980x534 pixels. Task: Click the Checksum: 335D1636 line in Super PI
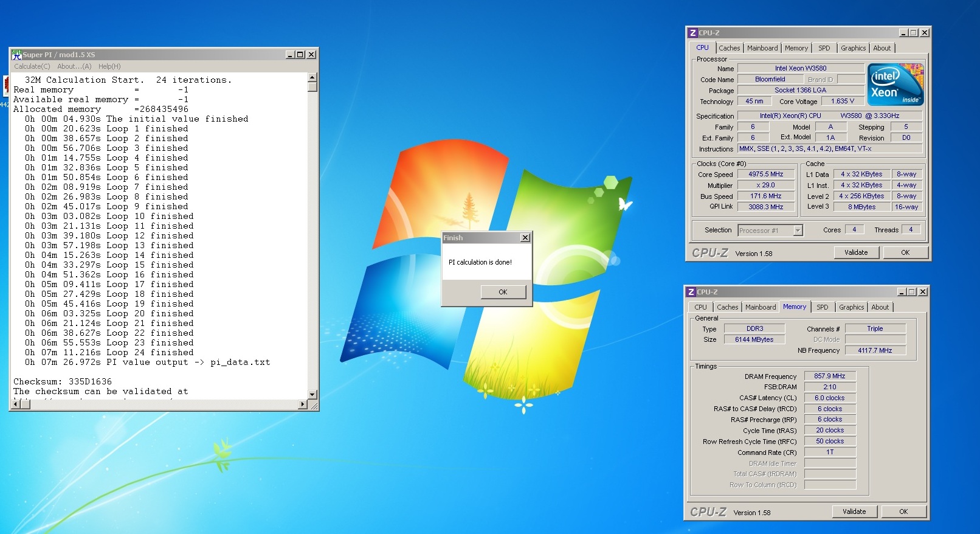[x=63, y=382]
